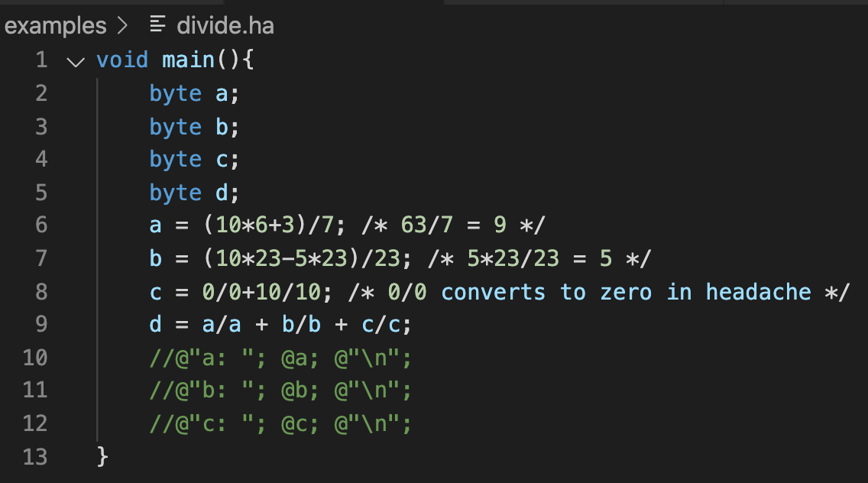Collapse the main function fold chevron
868x483 pixels.
point(75,60)
